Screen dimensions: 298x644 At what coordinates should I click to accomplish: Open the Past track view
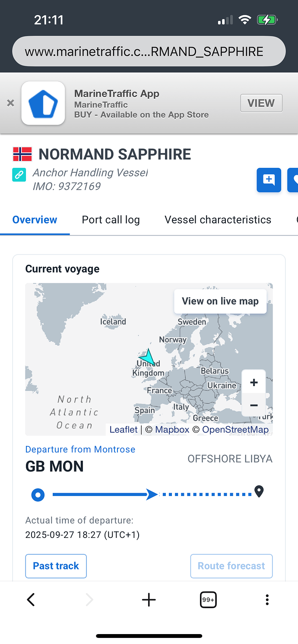click(x=56, y=566)
